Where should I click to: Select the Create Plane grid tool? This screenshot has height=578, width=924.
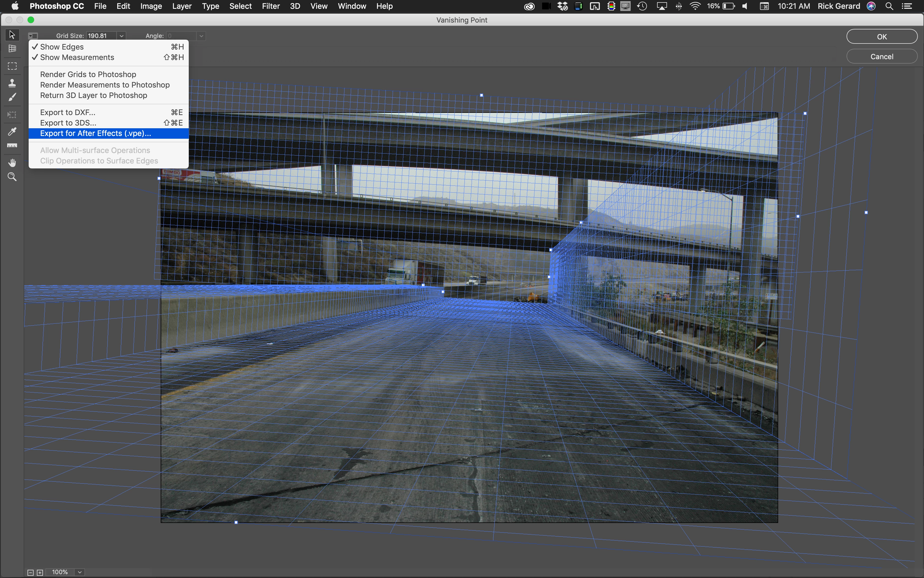[12, 49]
